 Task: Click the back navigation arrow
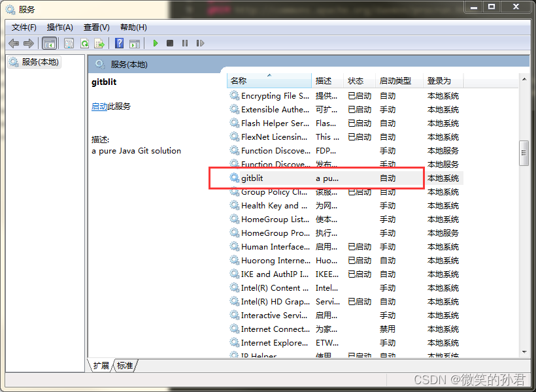click(x=14, y=43)
